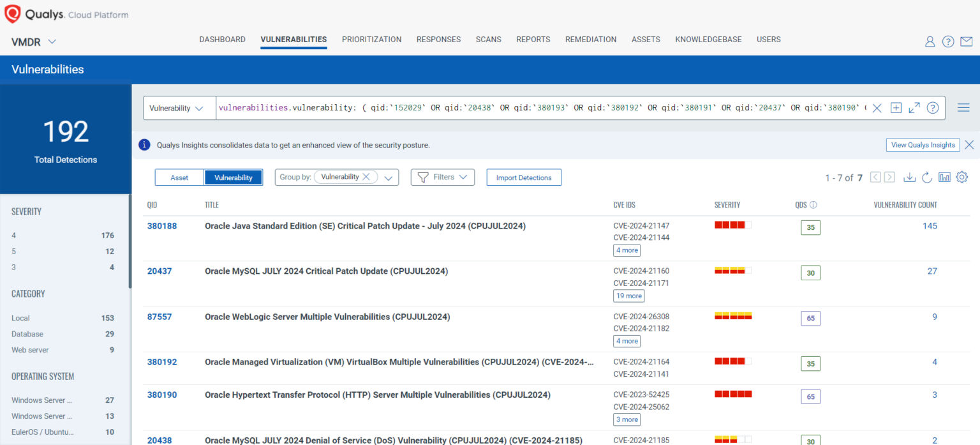Expand the Filters dropdown
The height and width of the screenshot is (445, 980).
[x=442, y=177]
